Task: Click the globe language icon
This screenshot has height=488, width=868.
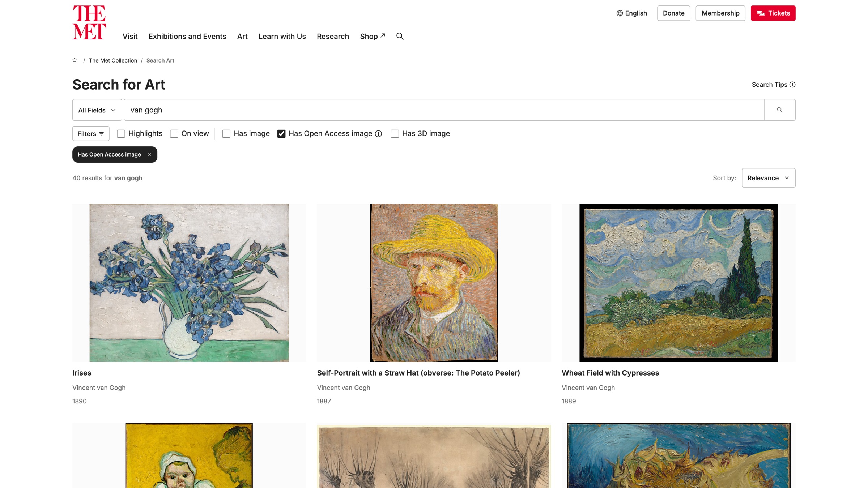Action: 620,13
